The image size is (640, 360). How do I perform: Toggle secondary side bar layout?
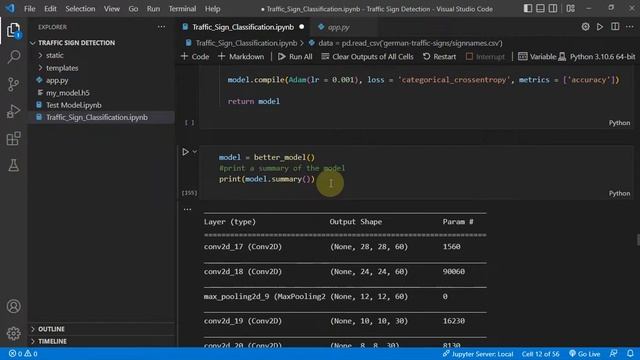tap(553, 9)
